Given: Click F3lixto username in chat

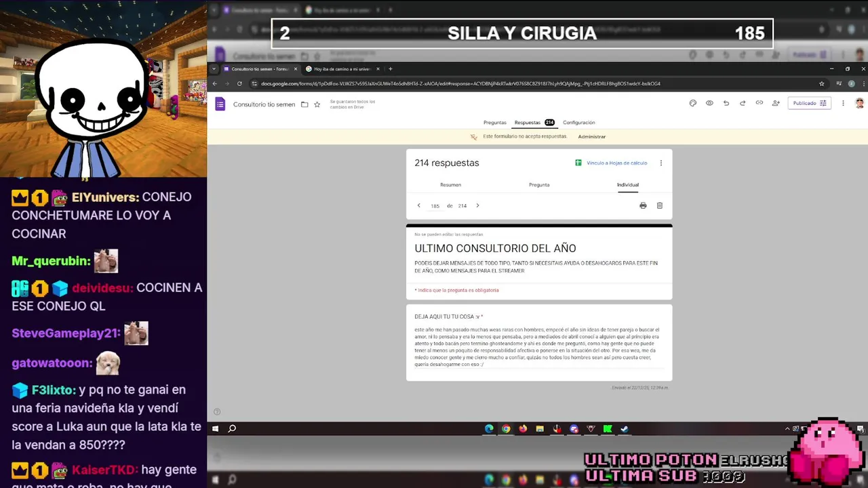Looking at the screenshot, I should [53, 390].
